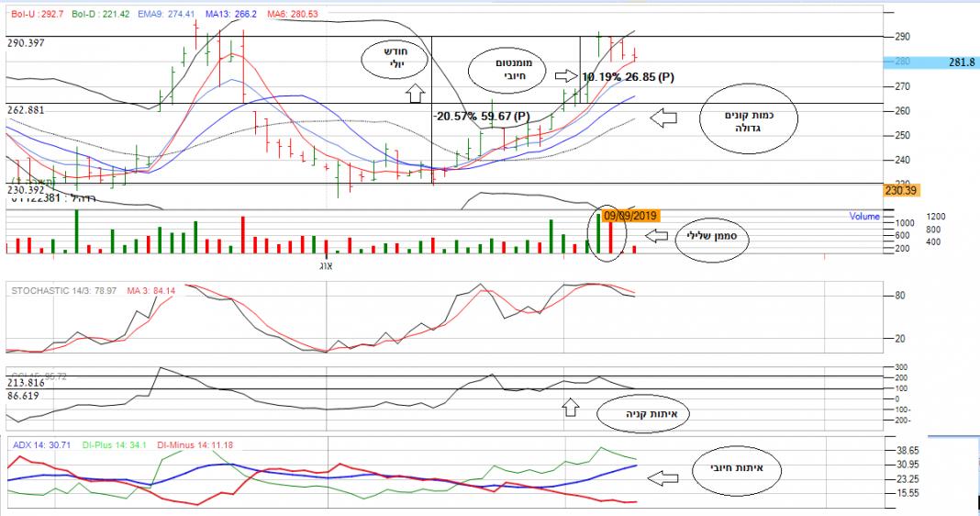Click the 10.19% 26.85 (P) measurement text
This screenshot has width=980, height=516.
pyautogui.click(x=629, y=77)
